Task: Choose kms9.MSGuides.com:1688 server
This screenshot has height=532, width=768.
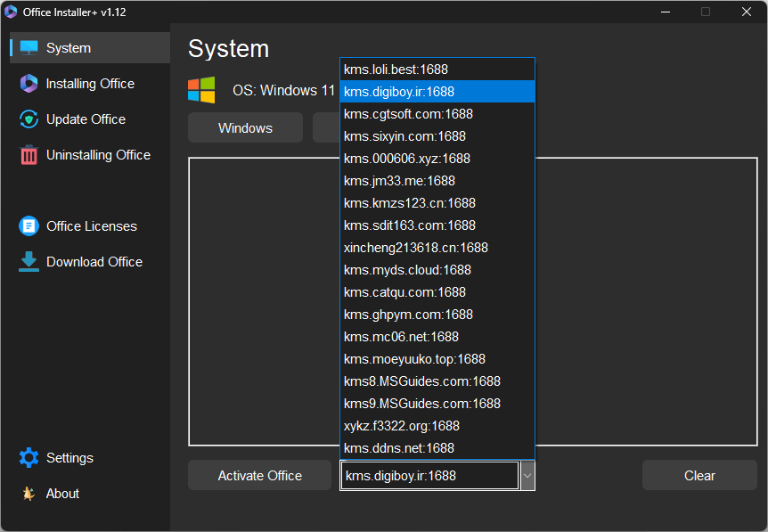Action: coord(437,404)
